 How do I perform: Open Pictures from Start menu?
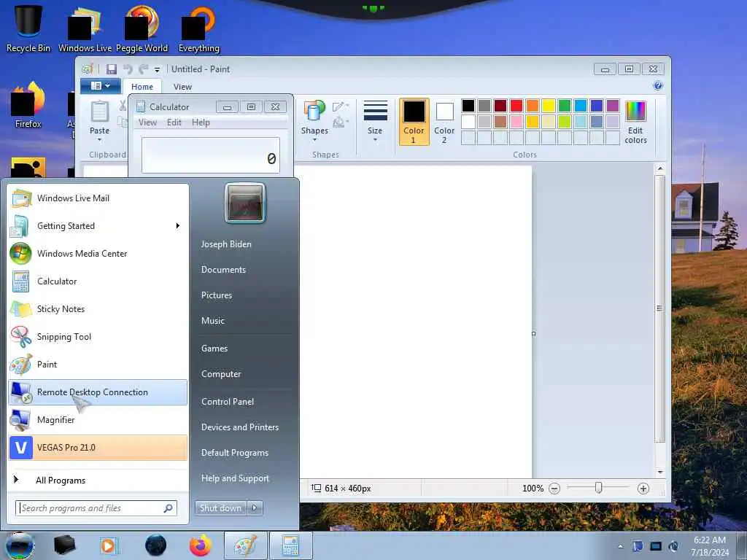216,295
